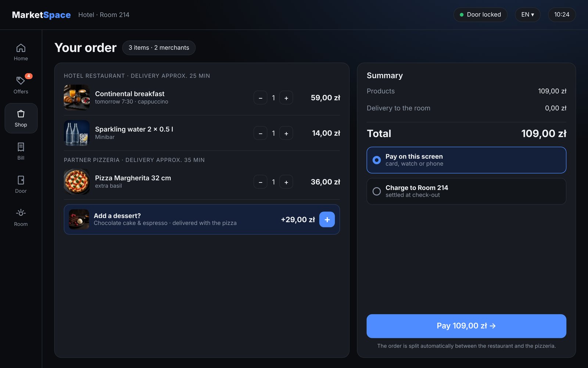Click the Pizza Margherita 32 cm title

tap(133, 178)
